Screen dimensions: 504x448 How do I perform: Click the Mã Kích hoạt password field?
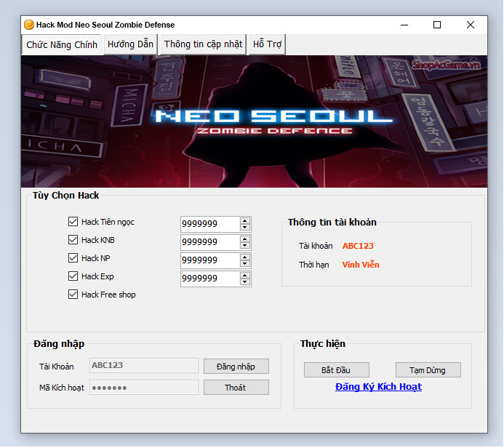point(144,387)
